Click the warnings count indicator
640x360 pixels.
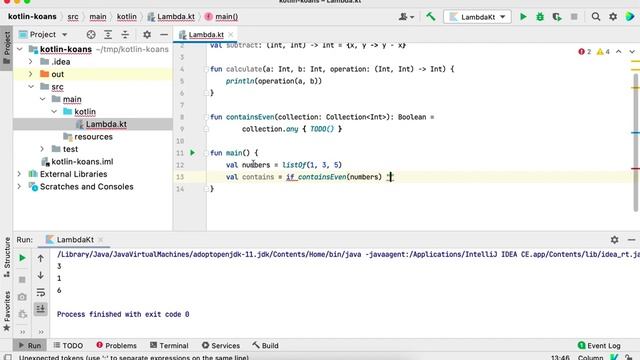tap(603, 52)
